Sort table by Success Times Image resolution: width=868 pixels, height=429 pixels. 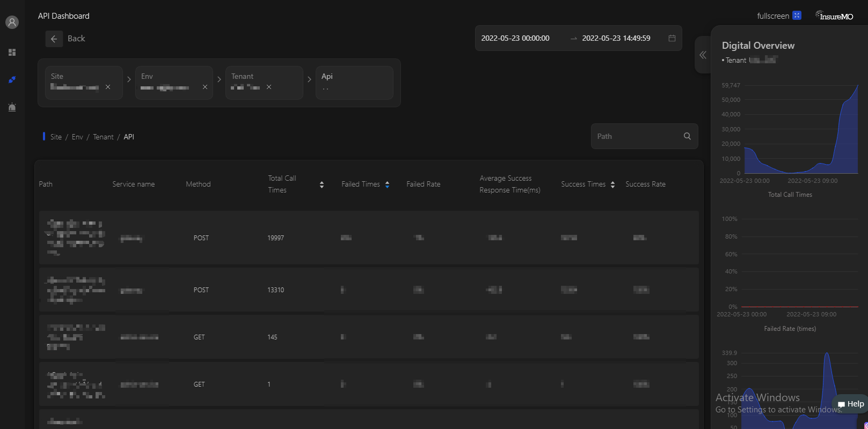612,184
